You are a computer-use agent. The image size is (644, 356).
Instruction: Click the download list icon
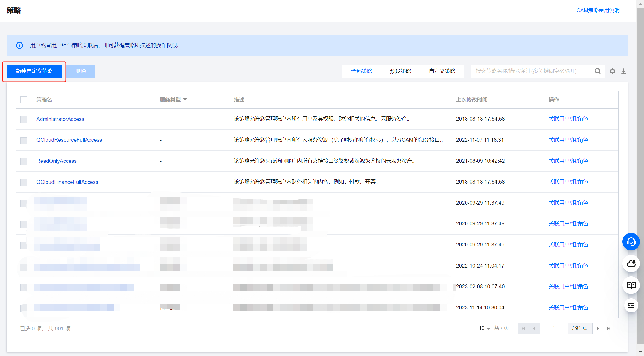click(623, 71)
